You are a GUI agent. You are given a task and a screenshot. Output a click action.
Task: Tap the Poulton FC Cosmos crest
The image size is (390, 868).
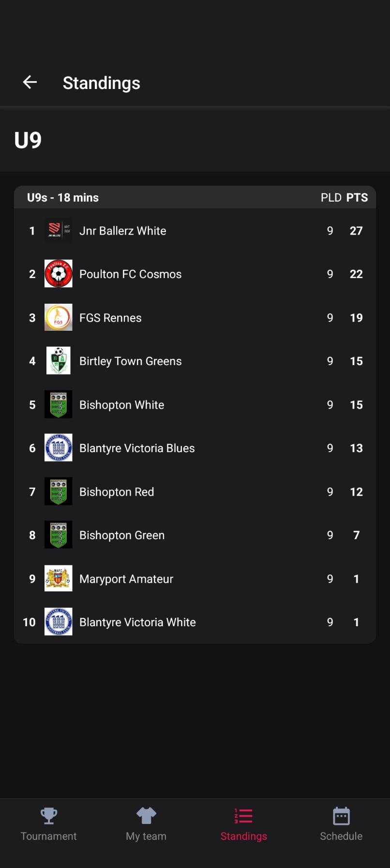coord(59,274)
